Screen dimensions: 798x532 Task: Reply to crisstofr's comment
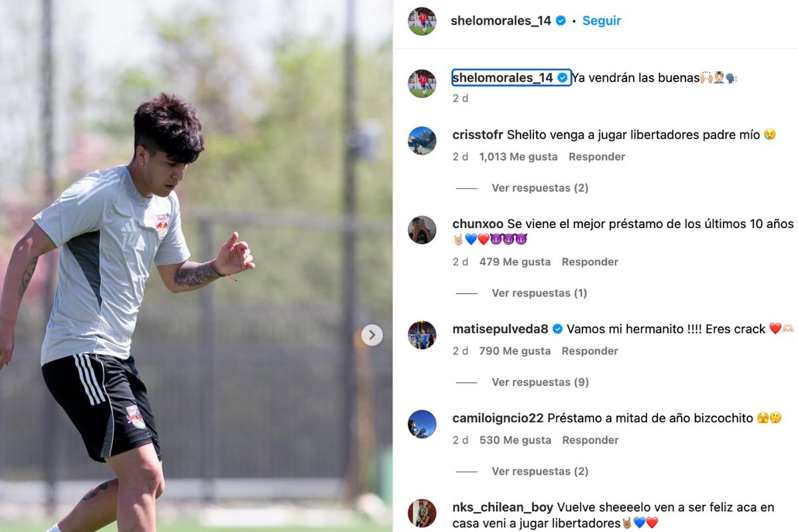point(597,157)
